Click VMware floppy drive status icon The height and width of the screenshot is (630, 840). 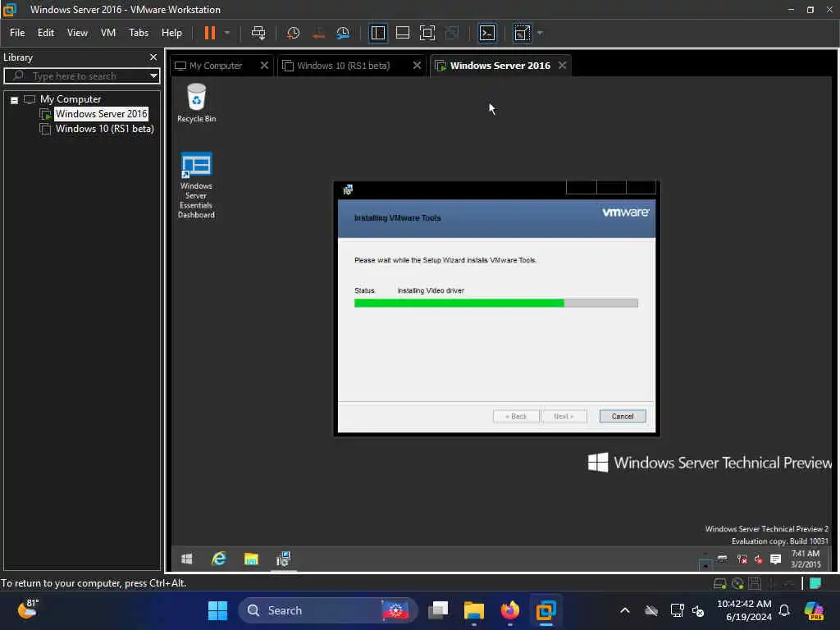(755, 583)
